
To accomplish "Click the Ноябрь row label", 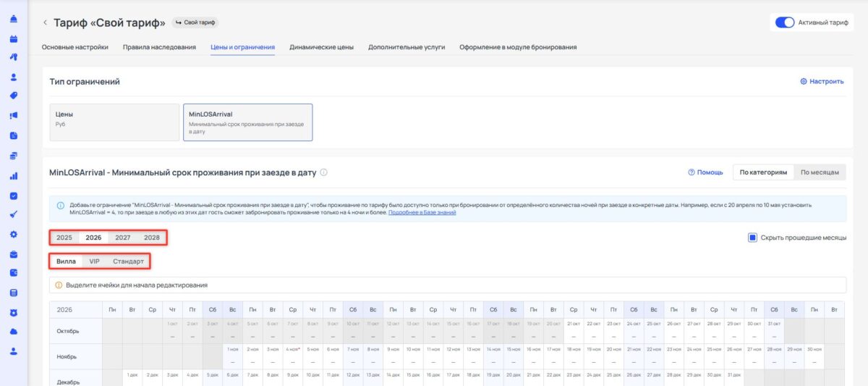I will tap(76, 356).
